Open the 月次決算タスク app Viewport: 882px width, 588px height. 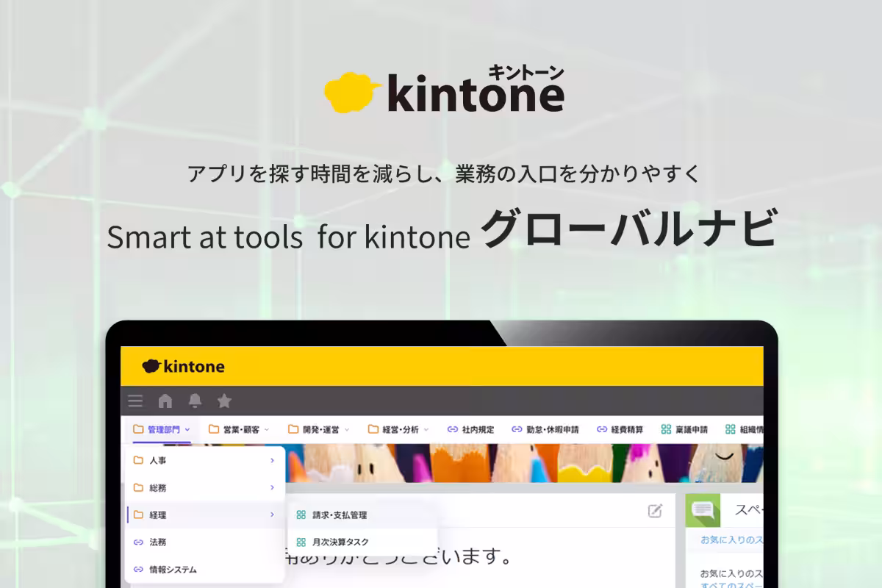coord(362,542)
